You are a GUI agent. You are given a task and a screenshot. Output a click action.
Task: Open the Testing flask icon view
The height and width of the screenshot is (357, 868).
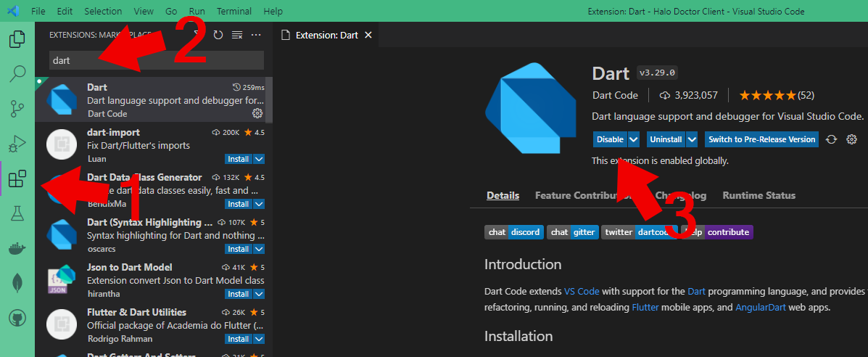pyautogui.click(x=17, y=213)
